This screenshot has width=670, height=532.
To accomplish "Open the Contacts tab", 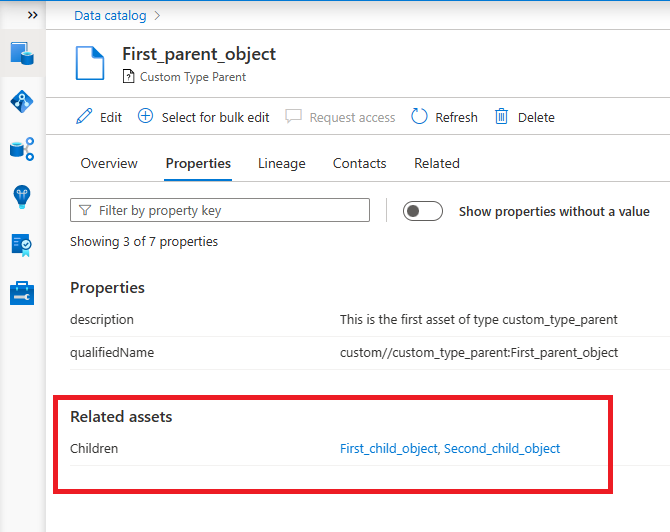I will click(x=359, y=163).
